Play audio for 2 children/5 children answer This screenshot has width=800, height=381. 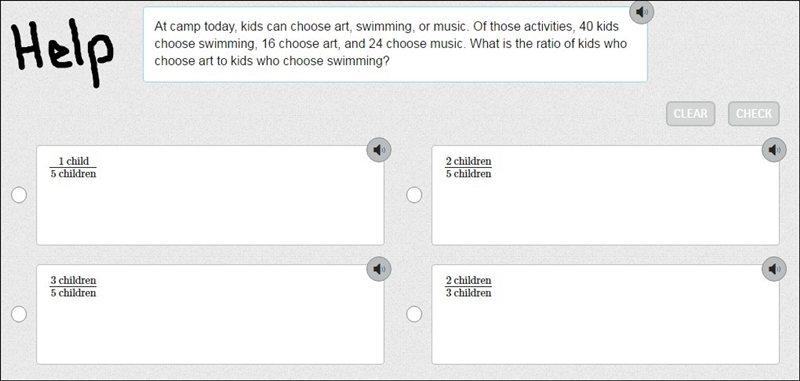774,150
